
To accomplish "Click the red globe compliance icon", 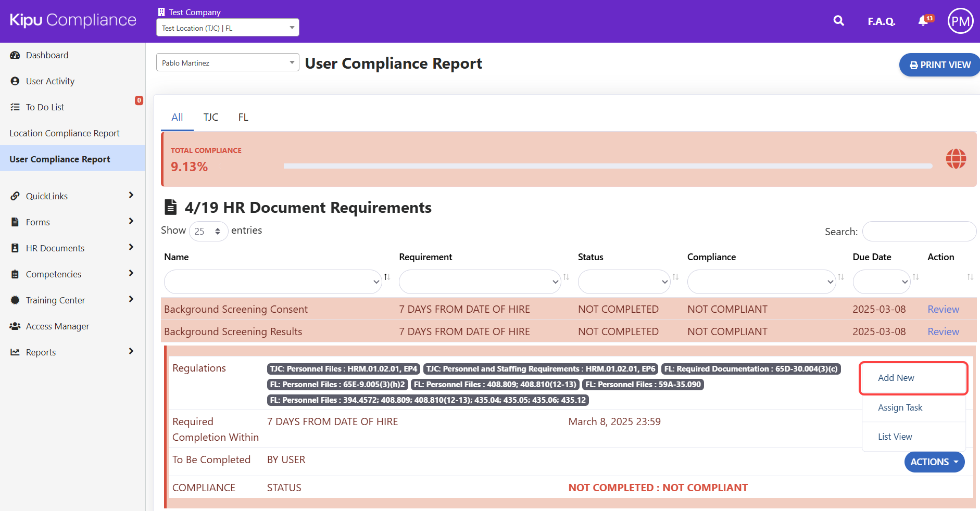I will (x=956, y=159).
